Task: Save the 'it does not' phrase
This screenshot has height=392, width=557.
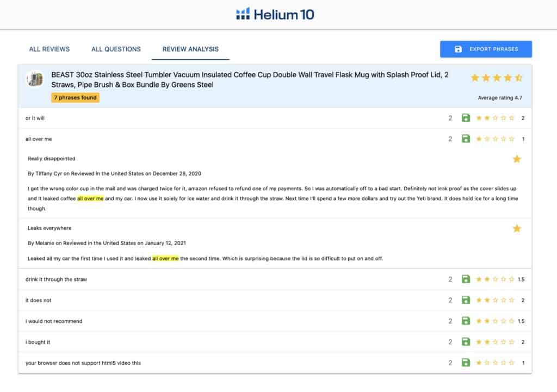Action: (x=466, y=300)
